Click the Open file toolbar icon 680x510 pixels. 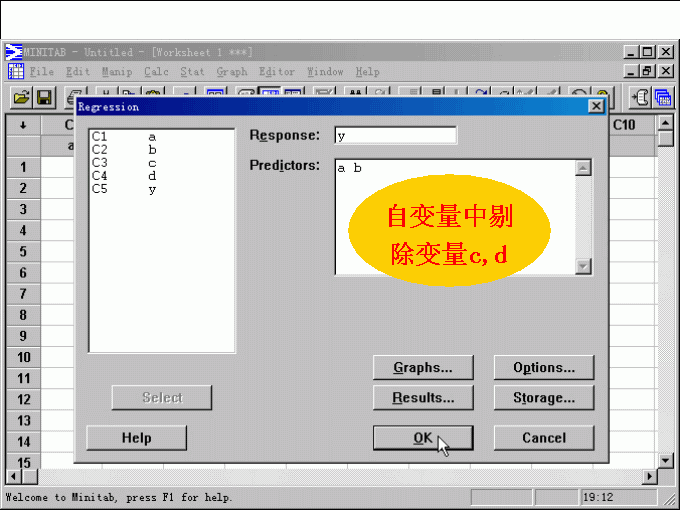[x=21, y=97]
